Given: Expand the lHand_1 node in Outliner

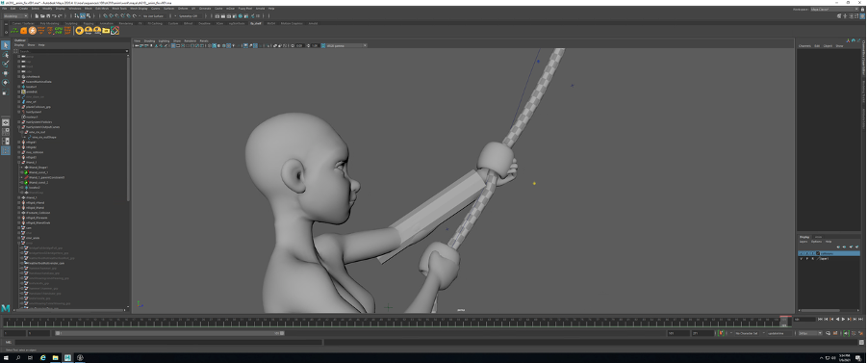Looking at the screenshot, I should point(19,163).
